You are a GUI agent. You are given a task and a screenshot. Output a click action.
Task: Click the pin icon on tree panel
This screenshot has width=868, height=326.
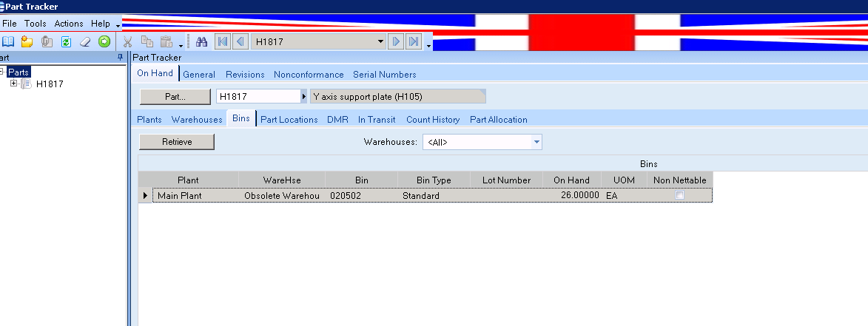coord(120,58)
